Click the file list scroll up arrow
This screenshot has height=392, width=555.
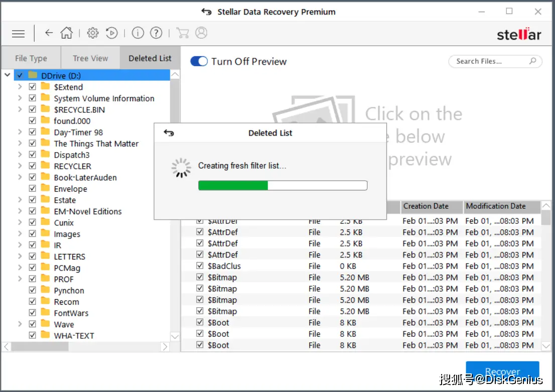coord(546,205)
